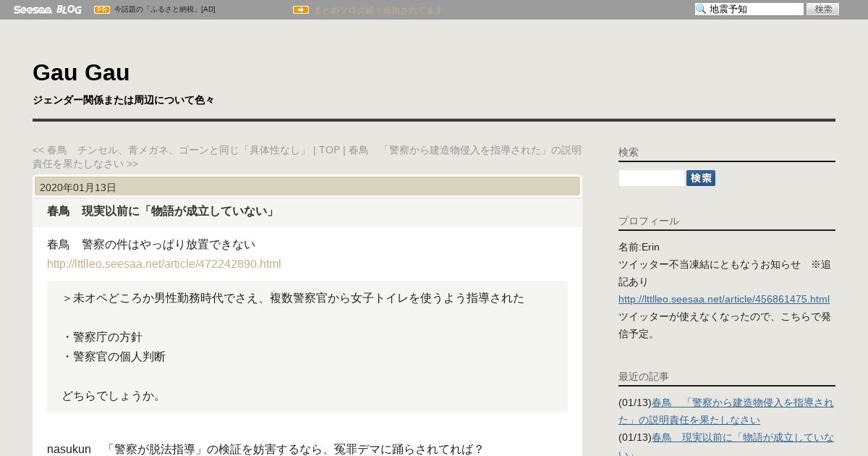Image resolution: width=868 pixels, height=456 pixels.
Task: Select blog subtitle ジェンダー関係または周辺について色々
Action: (123, 100)
